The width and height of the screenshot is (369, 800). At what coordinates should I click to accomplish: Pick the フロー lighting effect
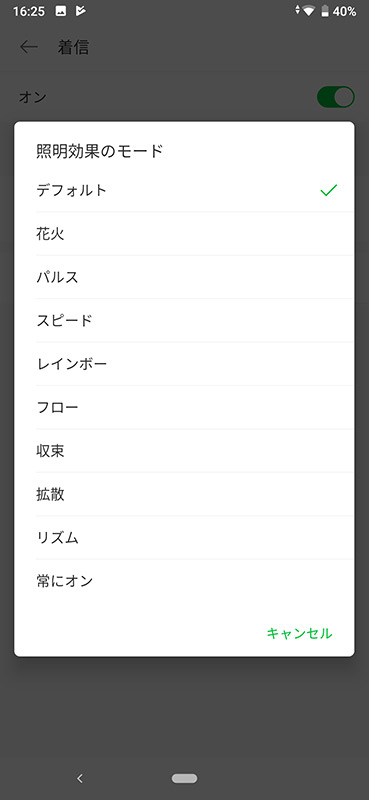184,407
